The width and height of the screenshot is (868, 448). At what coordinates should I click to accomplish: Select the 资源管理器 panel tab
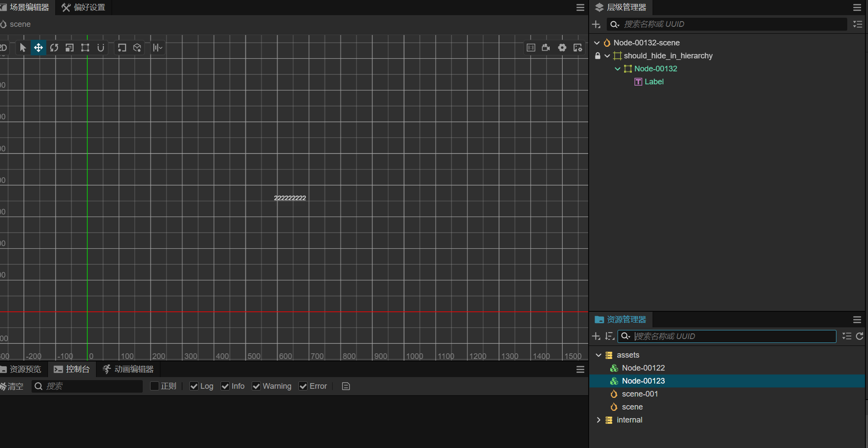click(x=621, y=320)
